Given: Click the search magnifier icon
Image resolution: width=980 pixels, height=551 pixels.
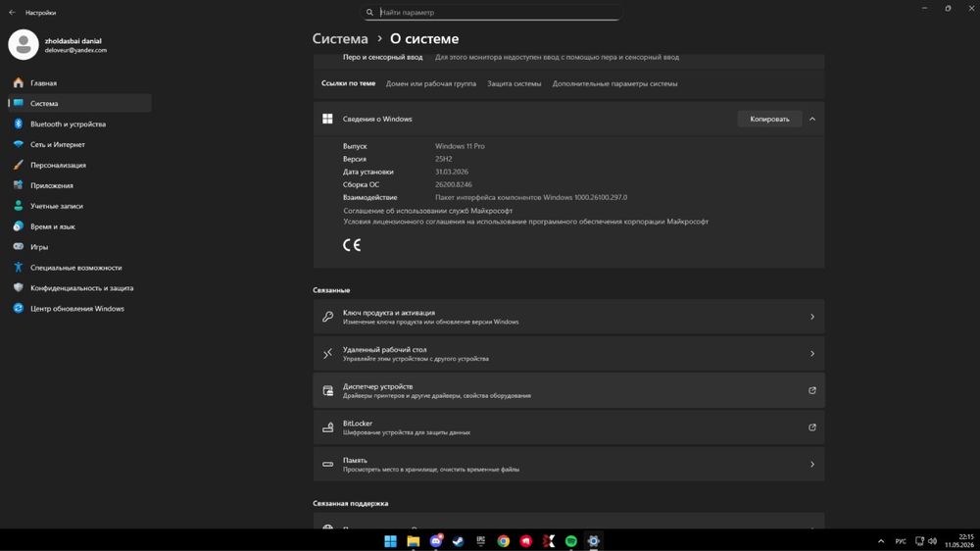Looking at the screenshot, I should tap(369, 12).
